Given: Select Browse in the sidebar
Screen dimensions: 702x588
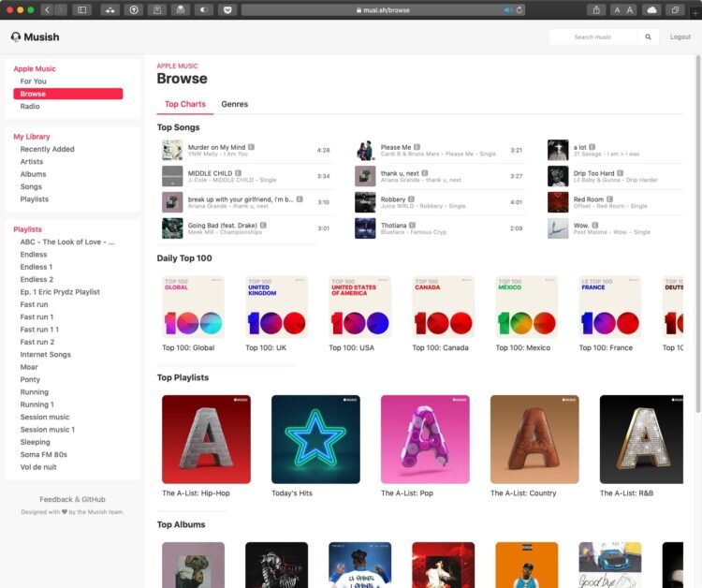Looking at the screenshot, I should click(x=68, y=94).
